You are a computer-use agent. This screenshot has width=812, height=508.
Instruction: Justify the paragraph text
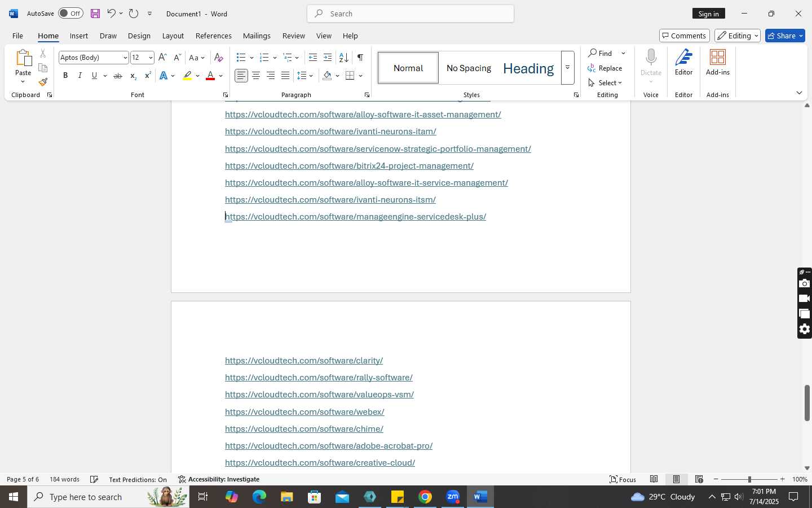285,76
